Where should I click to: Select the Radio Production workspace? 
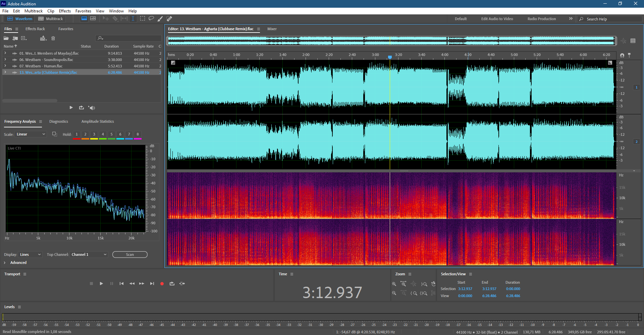click(542, 19)
